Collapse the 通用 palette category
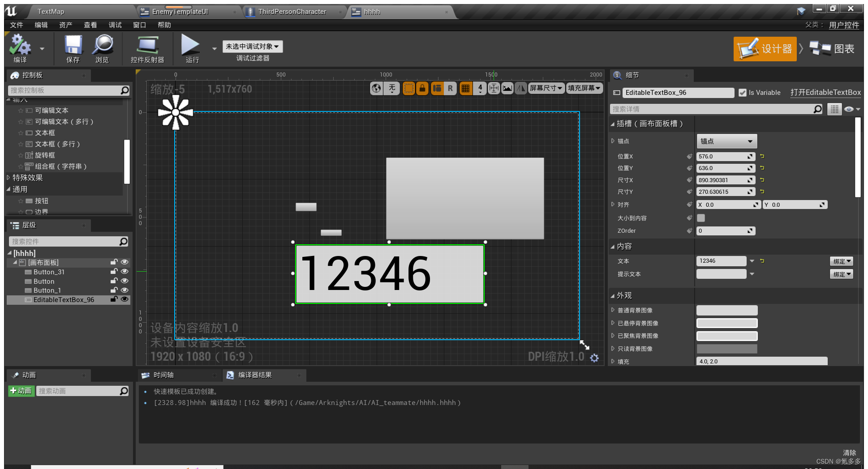Viewport: 868px width, 469px height. 8,189
